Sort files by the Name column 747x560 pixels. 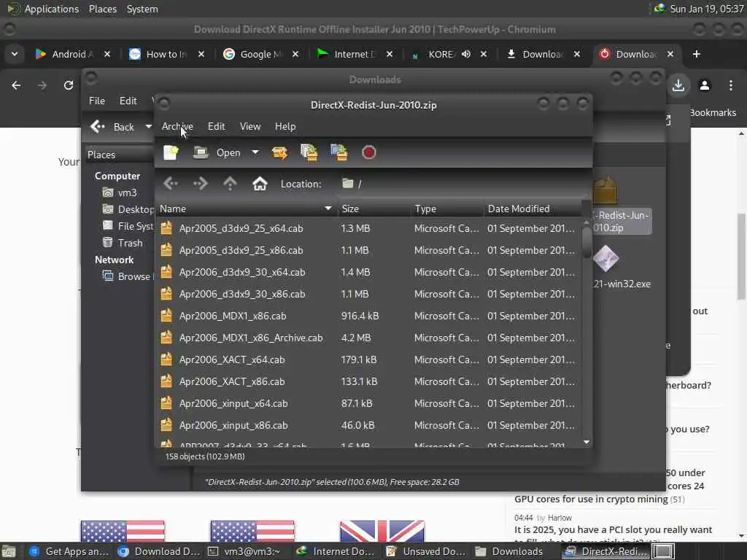pyautogui.click(x=247, y=209)
